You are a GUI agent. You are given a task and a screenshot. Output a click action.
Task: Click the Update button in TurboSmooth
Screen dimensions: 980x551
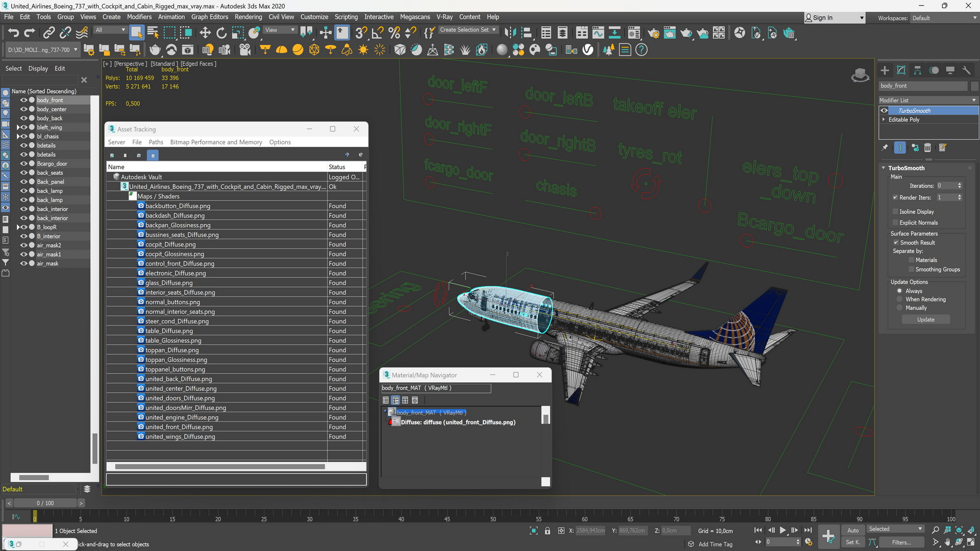pos(925,319)
